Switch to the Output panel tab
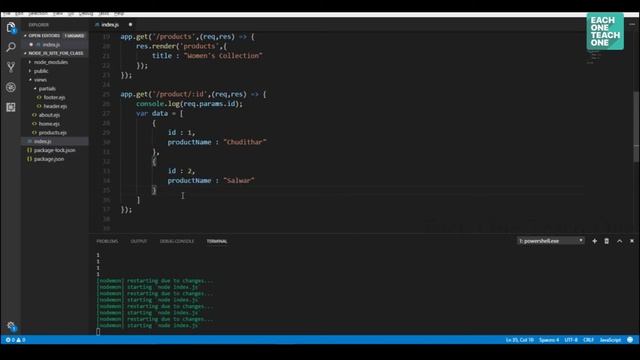The width and height of the screenshot is (640, 360). pyautogui.click(x=138, y=241)
